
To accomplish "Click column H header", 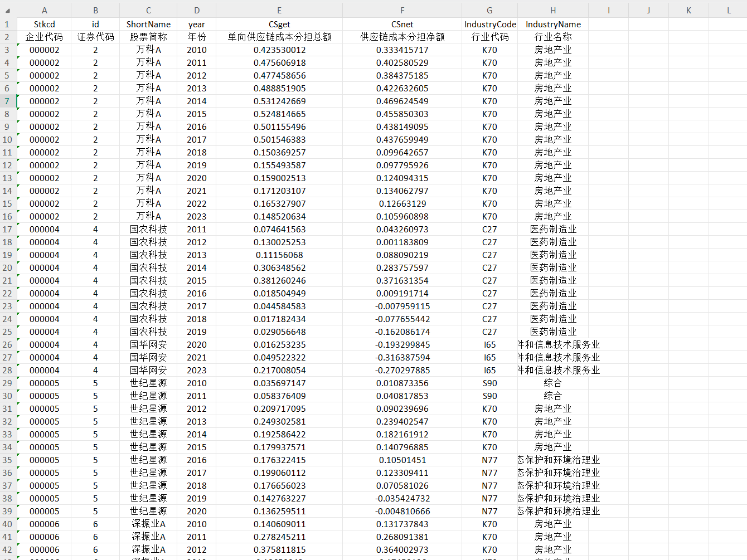I will (552, 11).
